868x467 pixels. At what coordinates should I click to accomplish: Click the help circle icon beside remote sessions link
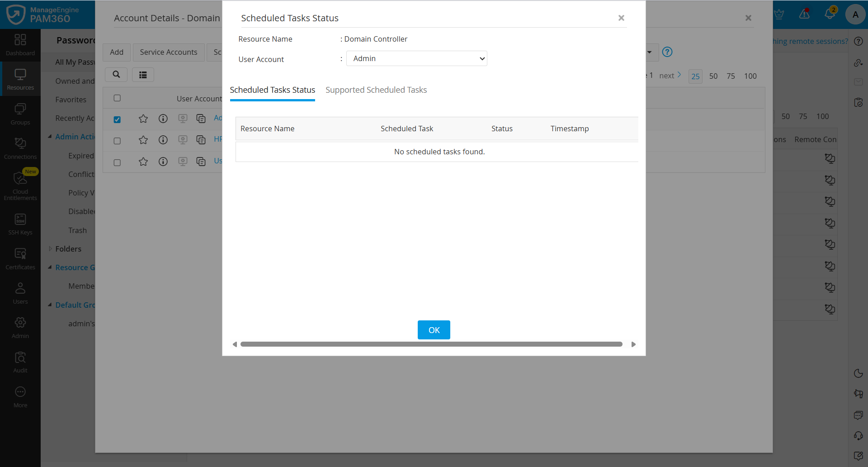pos(858,41)
